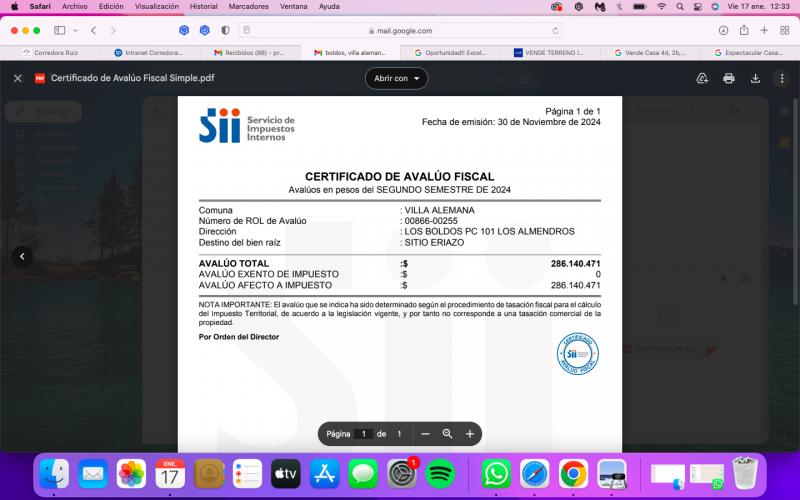Click the 286.140.471 Avalúo Total value
800x500 pixels.
tap(576, 264)
